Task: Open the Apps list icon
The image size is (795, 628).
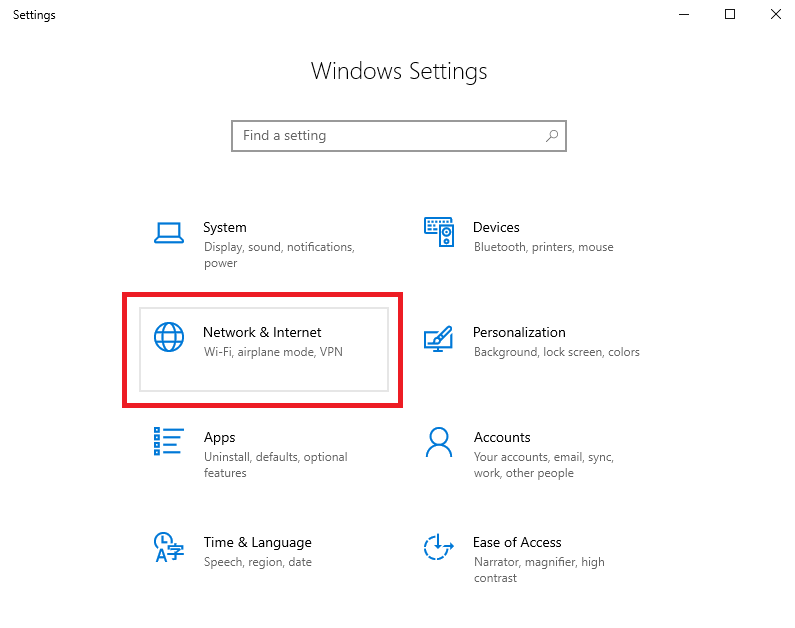Action: click(169, 441)
